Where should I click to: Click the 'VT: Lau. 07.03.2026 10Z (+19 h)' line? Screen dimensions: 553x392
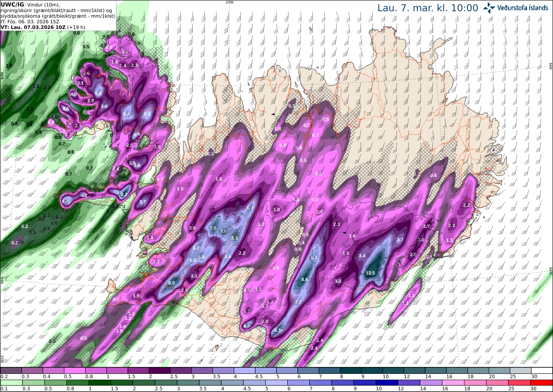pos(43,27)
